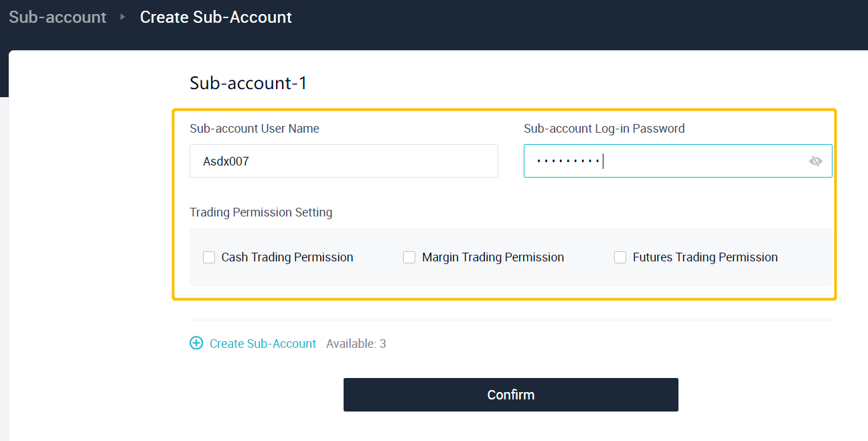Click the Futures Trading Permission label text

[x=705, y=257]
